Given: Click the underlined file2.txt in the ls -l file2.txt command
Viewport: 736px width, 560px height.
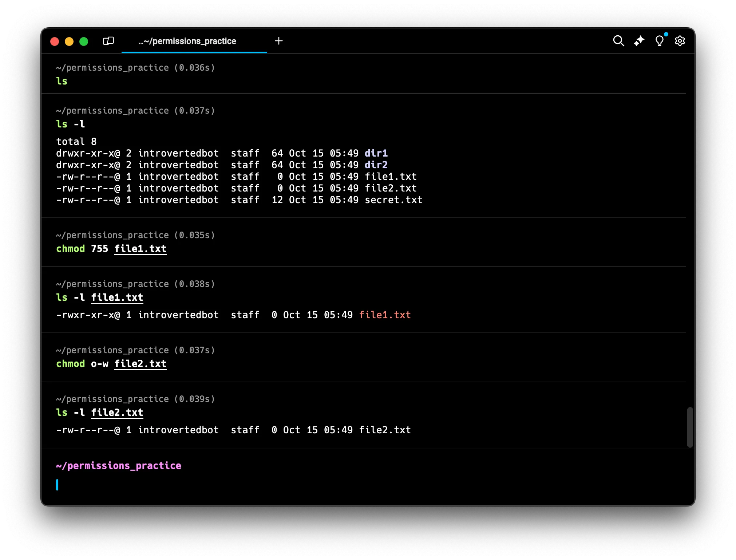Looking at the screenshot, I should point(117,413).
